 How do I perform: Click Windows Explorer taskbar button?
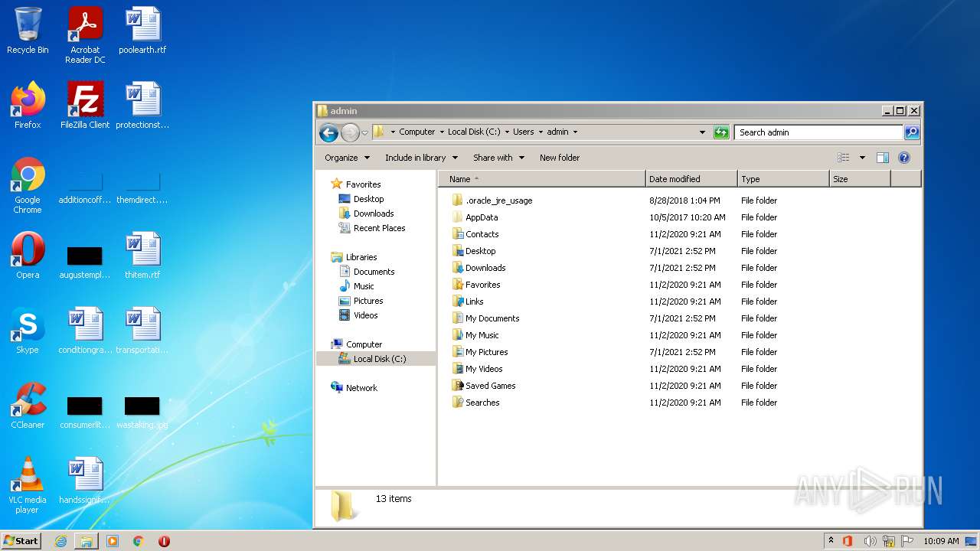click(x=87, y=541)
